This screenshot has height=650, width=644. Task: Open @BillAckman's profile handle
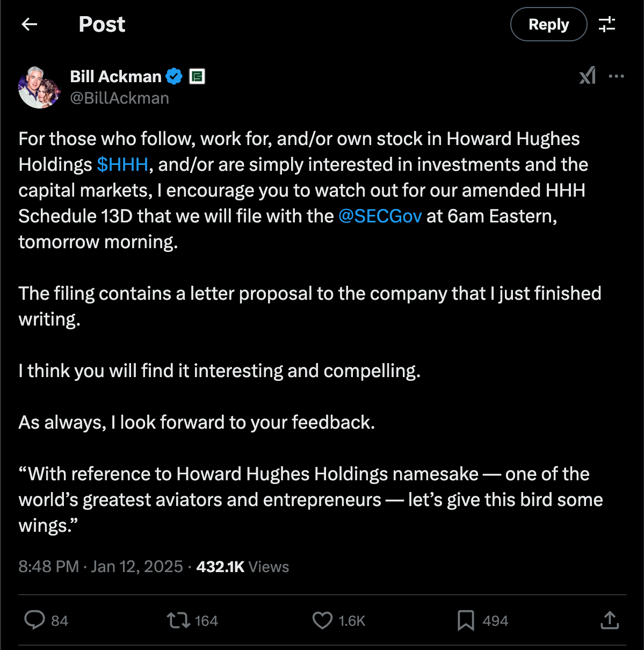tap(119, 98)
